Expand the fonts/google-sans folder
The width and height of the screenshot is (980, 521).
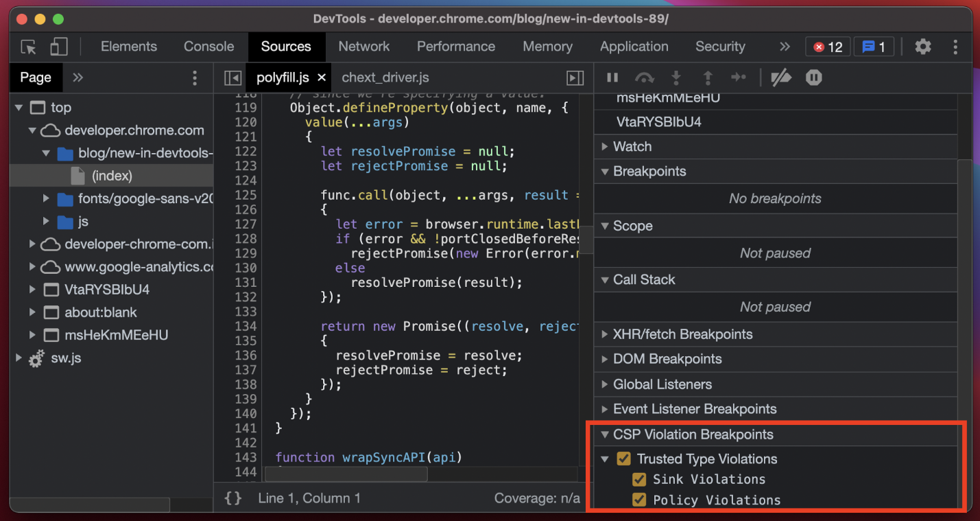click(x=46, y=199)
